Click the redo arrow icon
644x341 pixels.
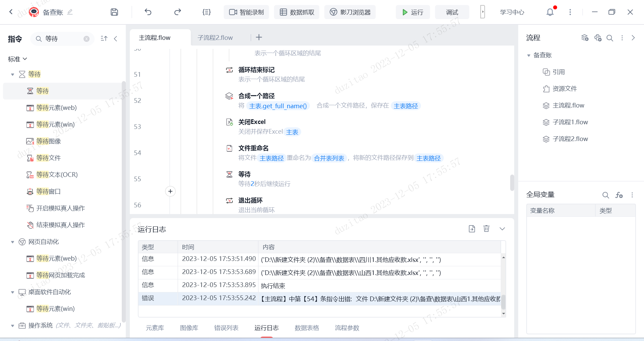(x=177, y=12)
